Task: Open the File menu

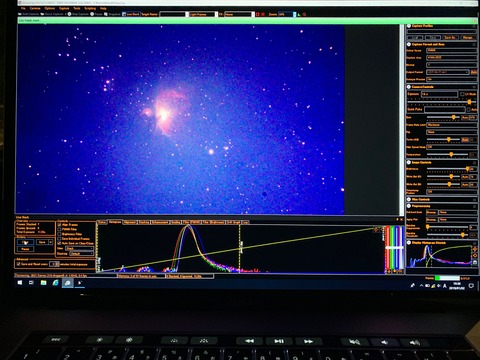Action: (23, 8)
